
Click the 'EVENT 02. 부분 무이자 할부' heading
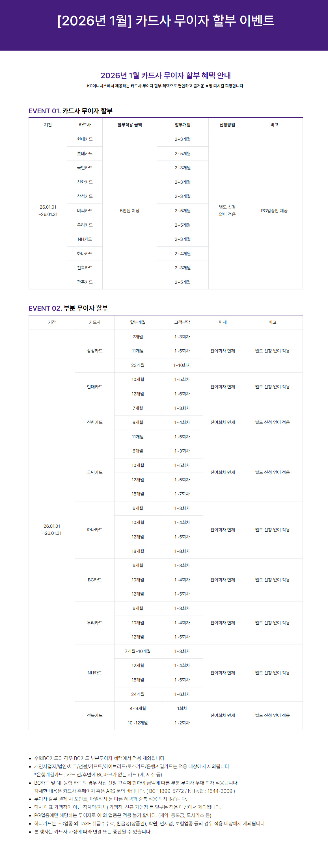[68, 308]
